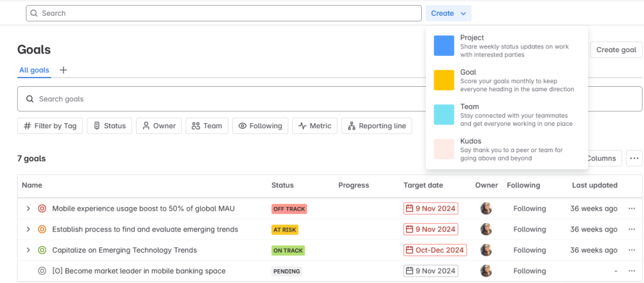Click the orange goal icon for Establish process row
This screenshot has width=644, height=283.
(42, 230)
